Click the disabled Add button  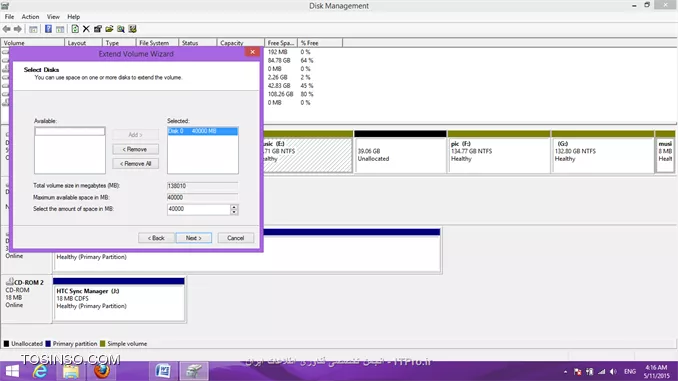tap(135, 135)
